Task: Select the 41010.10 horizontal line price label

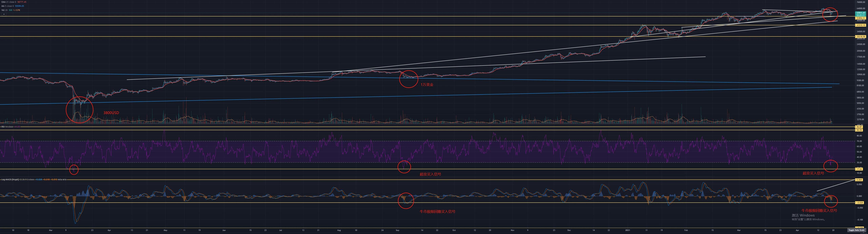Action: (861, 25)
